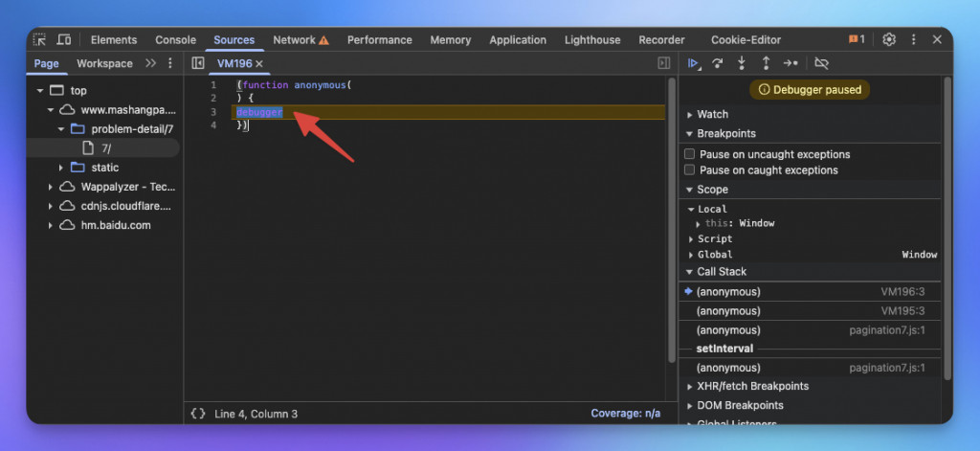The width and height of the screenshot is (980, 451).
Task: Expand the static folder
Action: pos(61,168)
